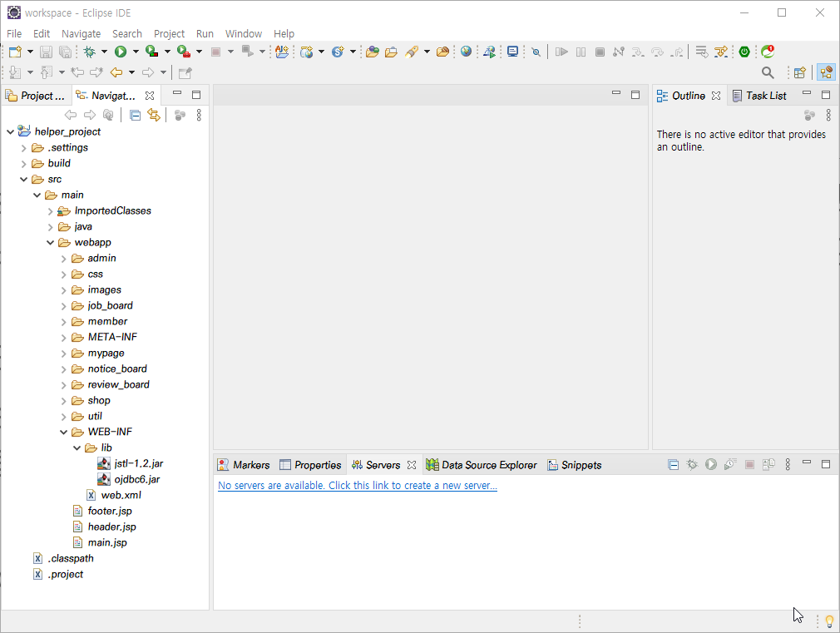Click the Skip All Breakpoints icon
This screenshot has height=633, width=840.
click(536, 52)
